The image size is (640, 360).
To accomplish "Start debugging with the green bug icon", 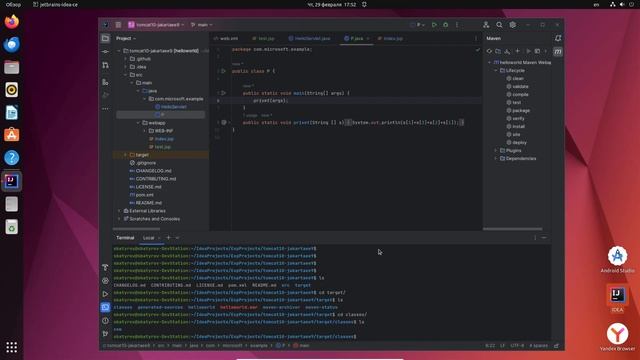I will coord(446,25).
